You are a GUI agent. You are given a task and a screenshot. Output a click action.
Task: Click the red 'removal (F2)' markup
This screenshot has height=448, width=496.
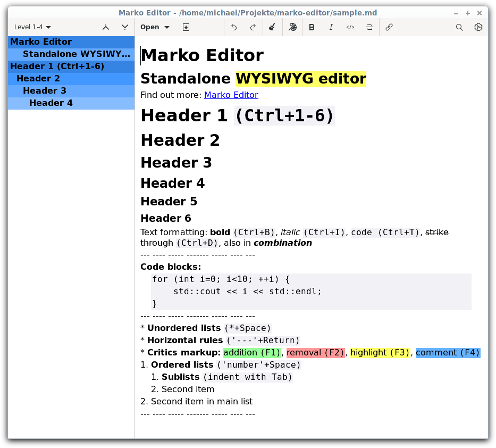point(315,353)
